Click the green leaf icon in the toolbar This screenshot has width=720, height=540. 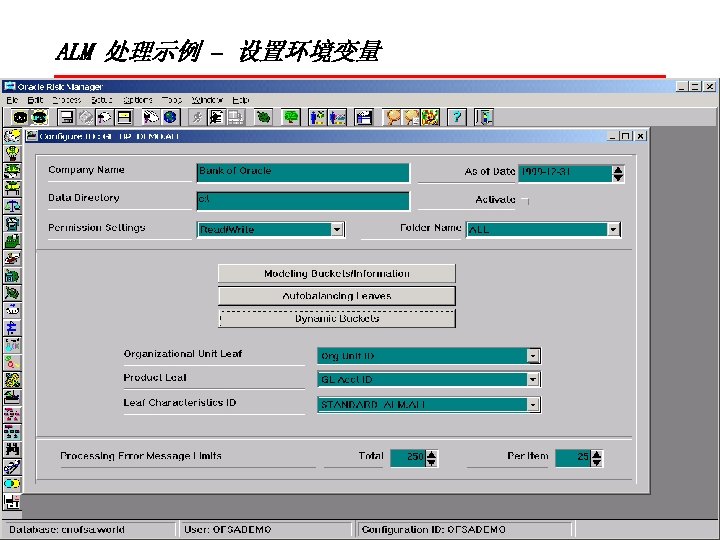click(263, 118)
